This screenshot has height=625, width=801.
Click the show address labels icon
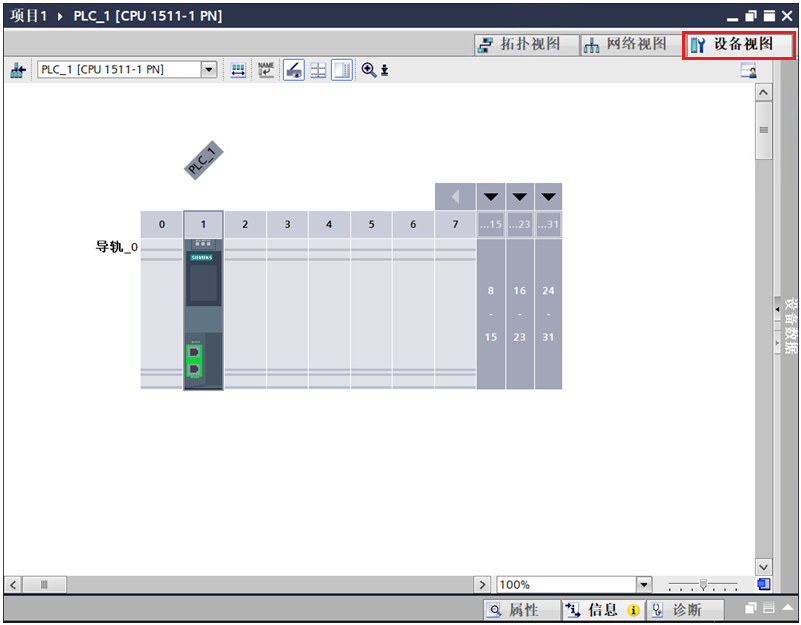click(238, 70)
